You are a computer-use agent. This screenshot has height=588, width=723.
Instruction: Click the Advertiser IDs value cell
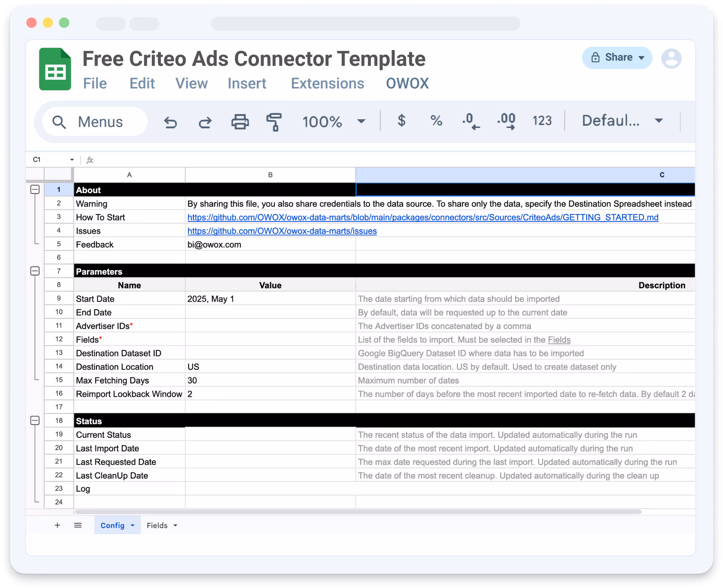(270, 326)
